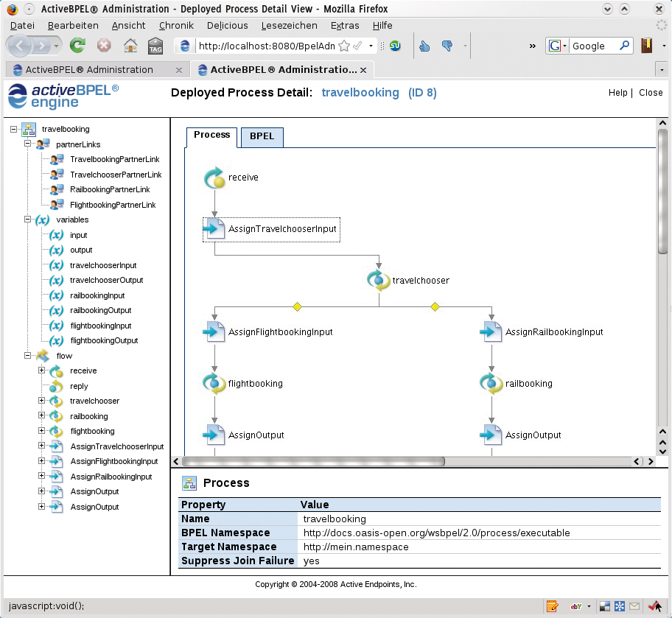Click the URL address field
The height and width of the screenshot is (618, 672).
tap(267, 46)
